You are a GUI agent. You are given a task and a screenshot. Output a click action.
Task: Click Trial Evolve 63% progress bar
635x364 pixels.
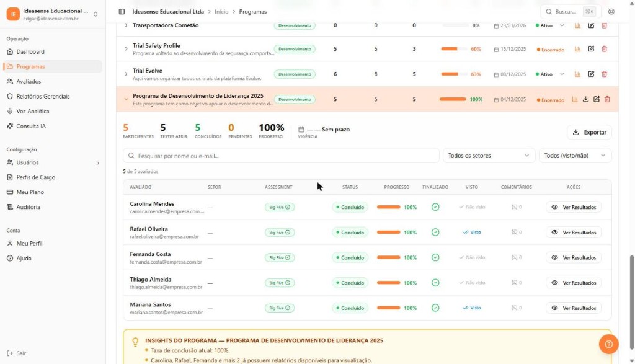[x=453, y=74]
